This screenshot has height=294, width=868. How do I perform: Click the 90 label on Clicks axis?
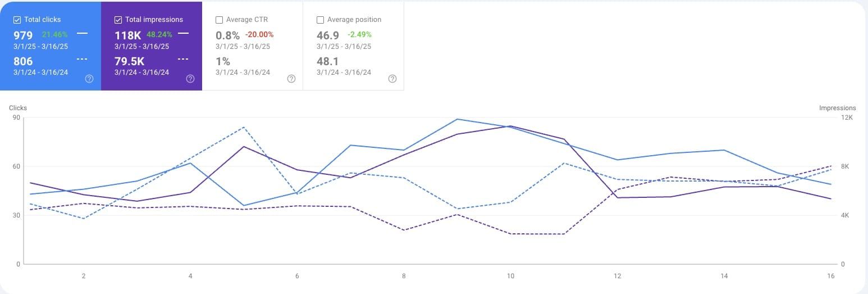[x=16, y=118]
